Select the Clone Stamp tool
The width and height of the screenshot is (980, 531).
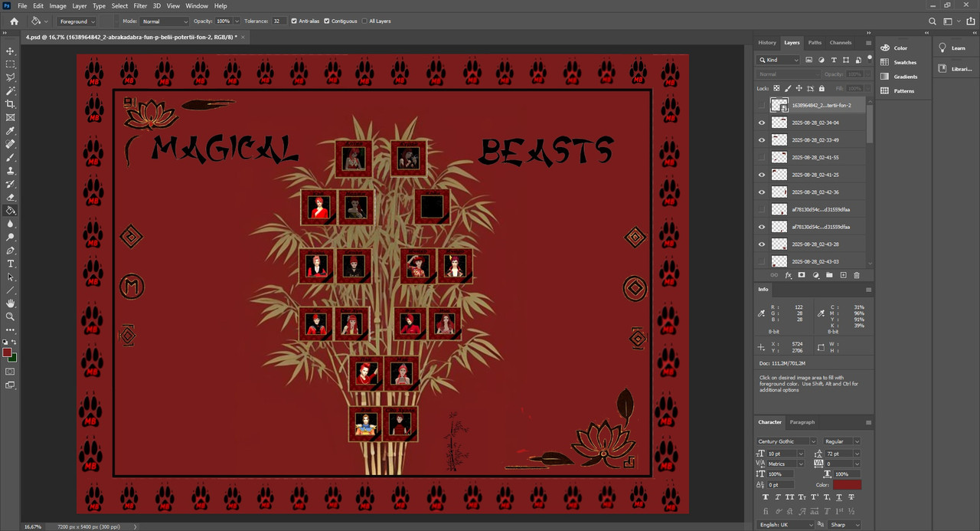pyautogui.click(x=11, y=171)
